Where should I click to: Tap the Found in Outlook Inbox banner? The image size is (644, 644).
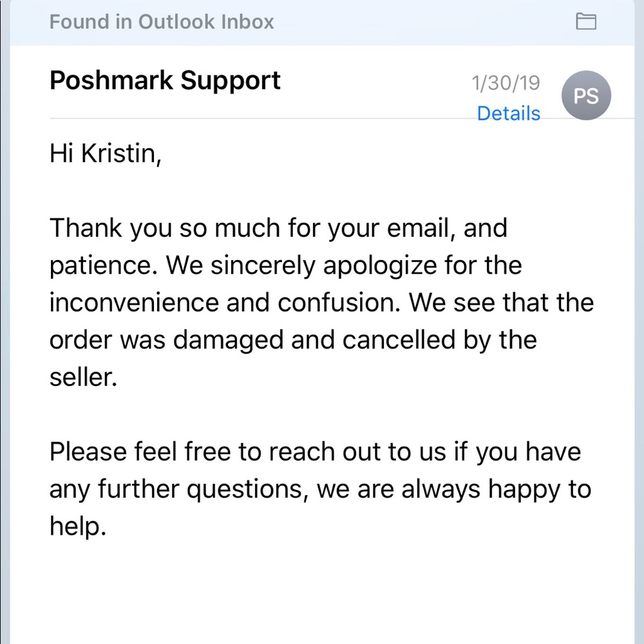(322, 23)
